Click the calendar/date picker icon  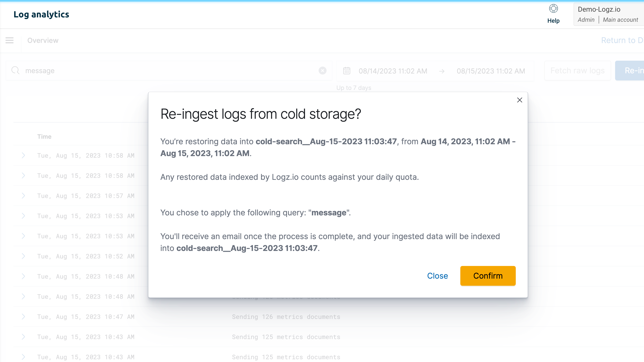[347, 71]
